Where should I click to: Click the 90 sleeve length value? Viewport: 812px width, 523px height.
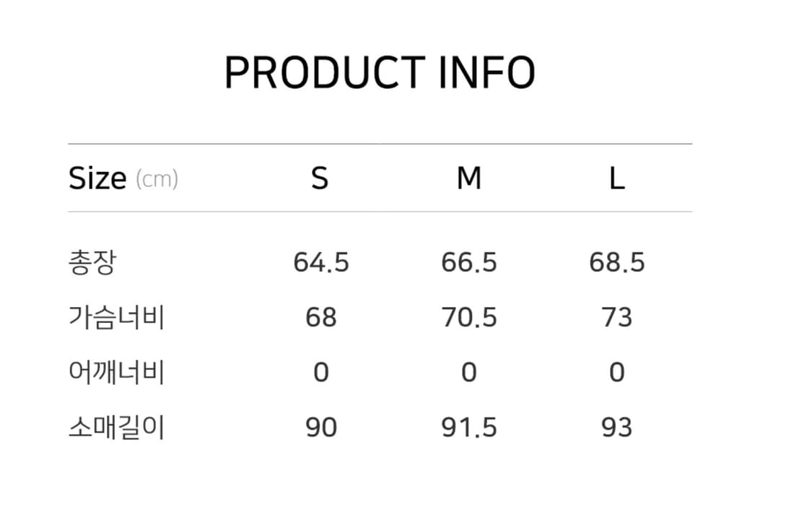[321, 428]
